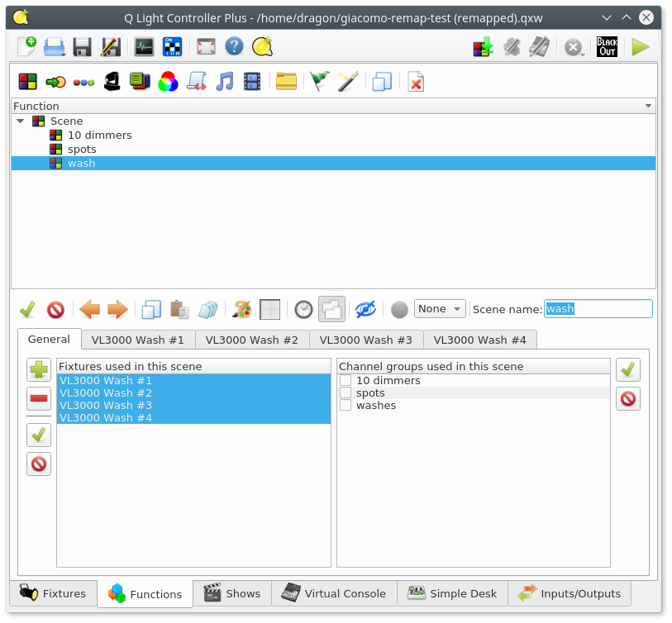Image resolution: width=672 pixels, height=623 pixels.
Task: Toggle tab view mode button
Action: (x=331, y=309)
